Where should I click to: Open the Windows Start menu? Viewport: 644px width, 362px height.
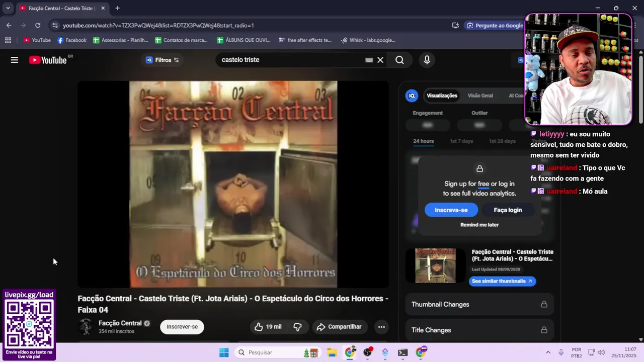[224, 352]
